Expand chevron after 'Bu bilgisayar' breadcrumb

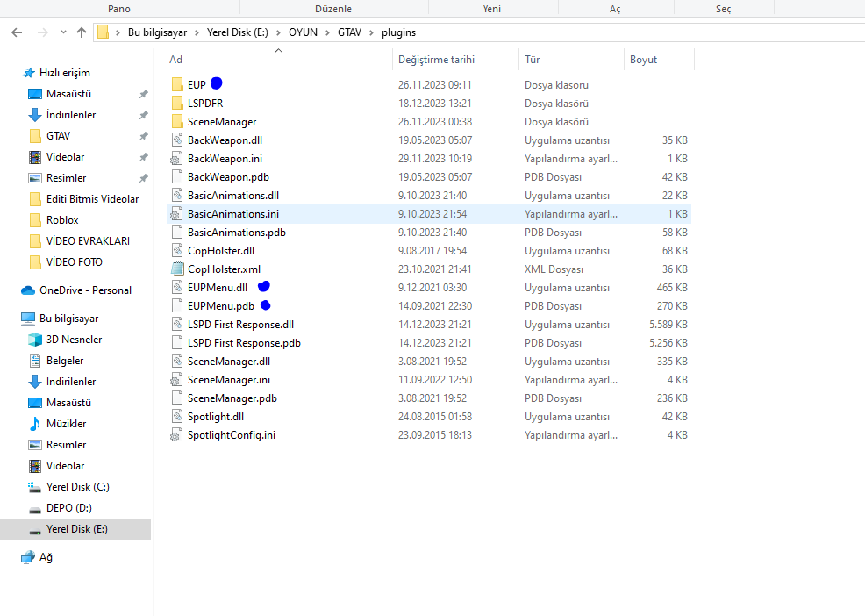(197, 32)
